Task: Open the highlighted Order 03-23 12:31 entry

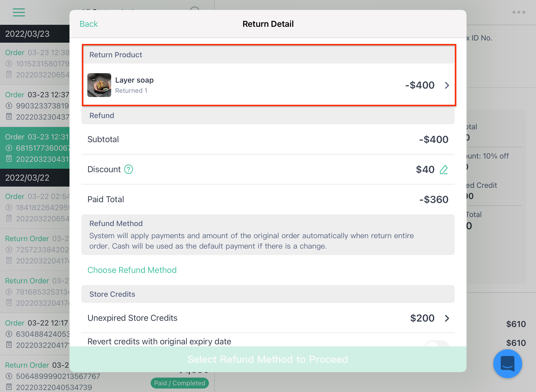Action: [x=35, y=148]
